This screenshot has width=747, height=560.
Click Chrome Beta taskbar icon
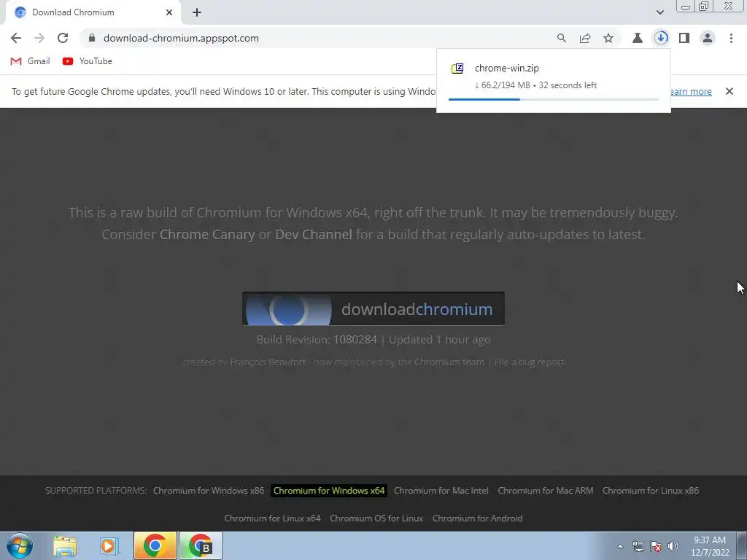point(200,545)
